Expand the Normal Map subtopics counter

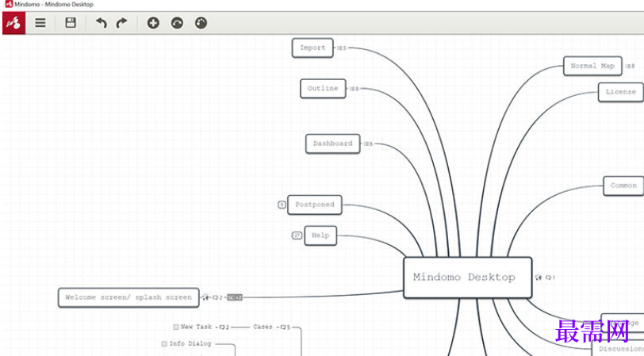point(630,66)
